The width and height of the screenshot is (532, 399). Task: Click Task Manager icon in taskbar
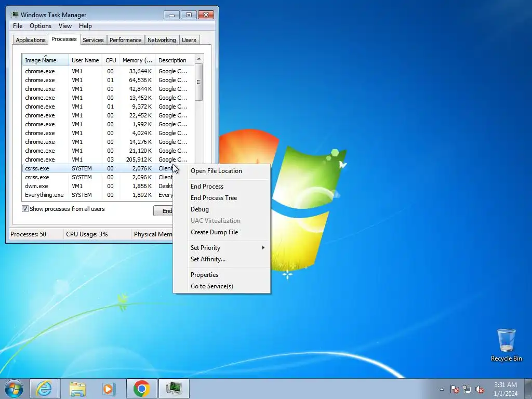coord(174,389)
